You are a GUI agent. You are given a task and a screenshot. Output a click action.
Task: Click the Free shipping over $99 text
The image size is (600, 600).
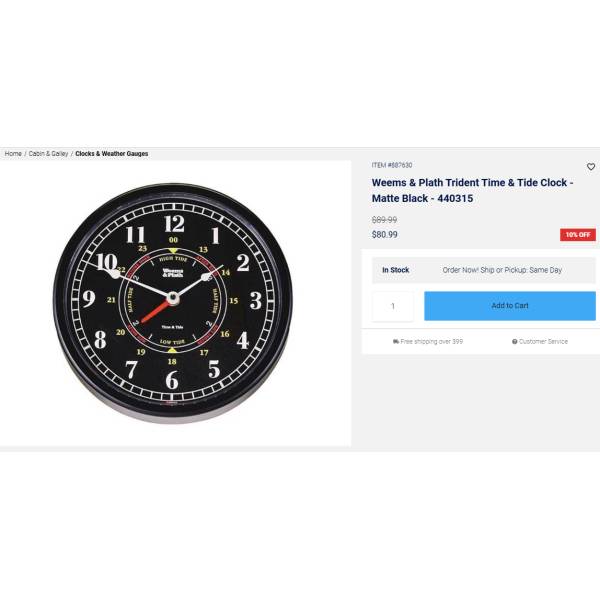tap(432, 341)
